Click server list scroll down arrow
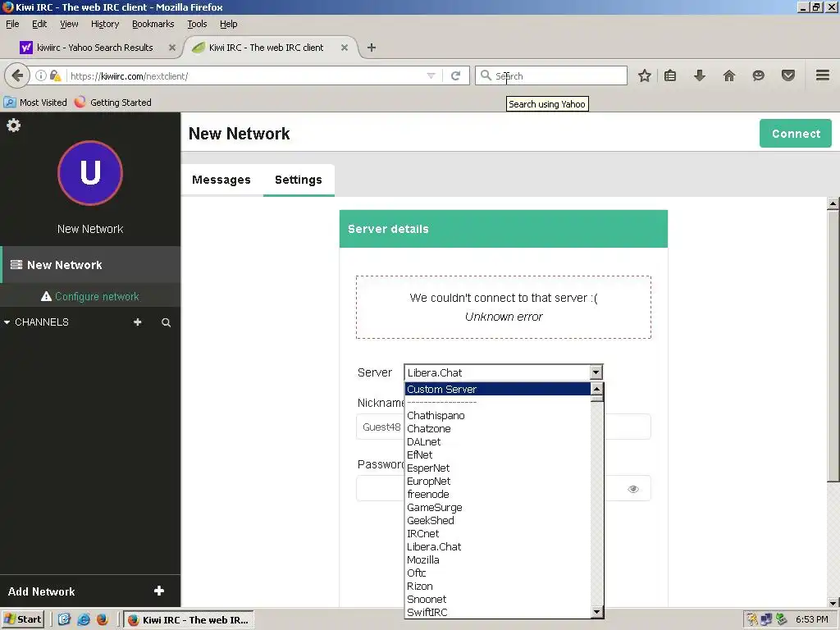Image resolution: width=840 pixels, height=630 pixels. pos(597,612)
